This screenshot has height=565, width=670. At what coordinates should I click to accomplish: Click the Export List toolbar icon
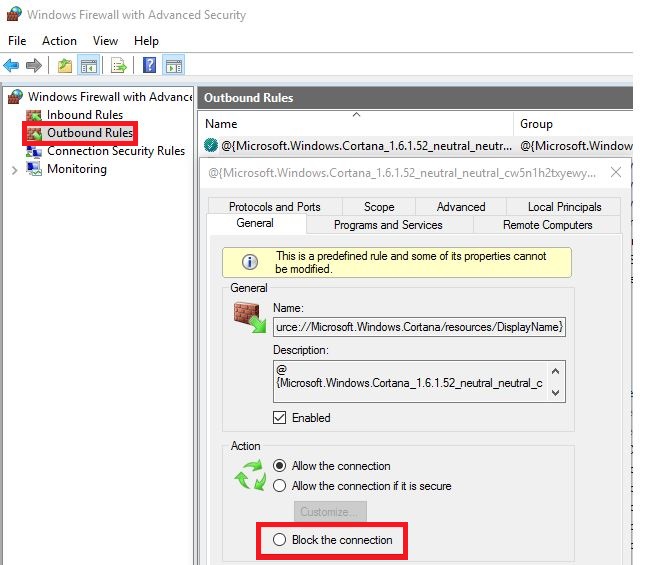(119, 66)
